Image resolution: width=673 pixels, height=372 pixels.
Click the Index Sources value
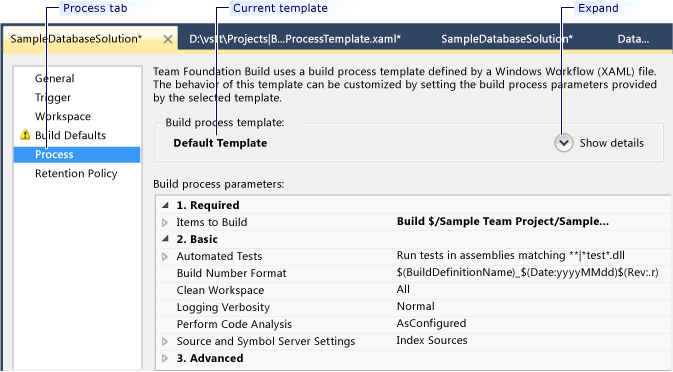coord(432,340)
